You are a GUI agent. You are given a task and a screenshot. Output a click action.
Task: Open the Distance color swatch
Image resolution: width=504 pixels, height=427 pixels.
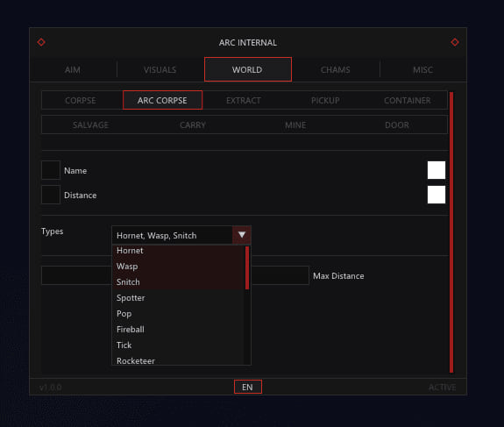pos(437,195)
